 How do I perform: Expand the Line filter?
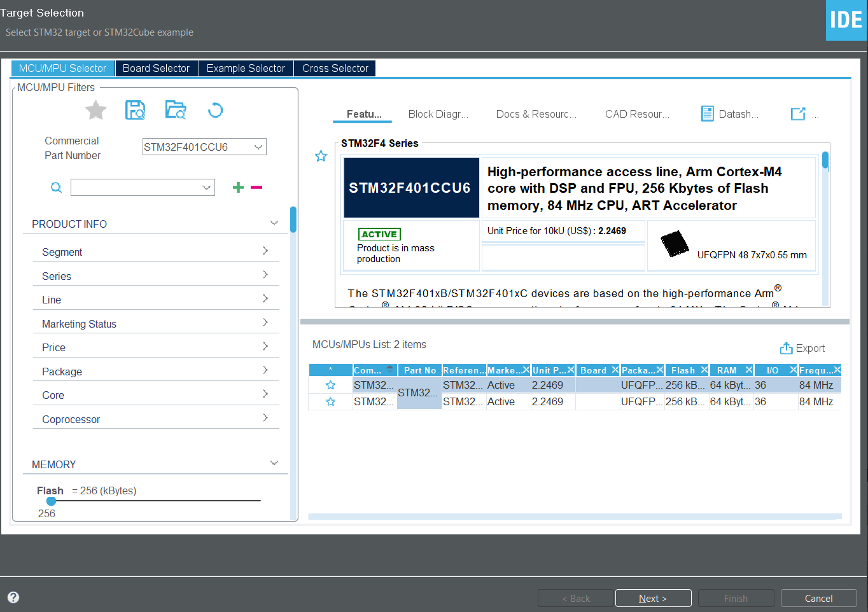coord(265,298)
